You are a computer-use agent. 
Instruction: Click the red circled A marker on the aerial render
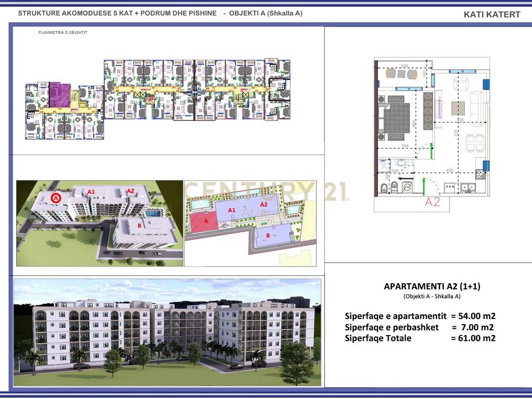[56, 197]
